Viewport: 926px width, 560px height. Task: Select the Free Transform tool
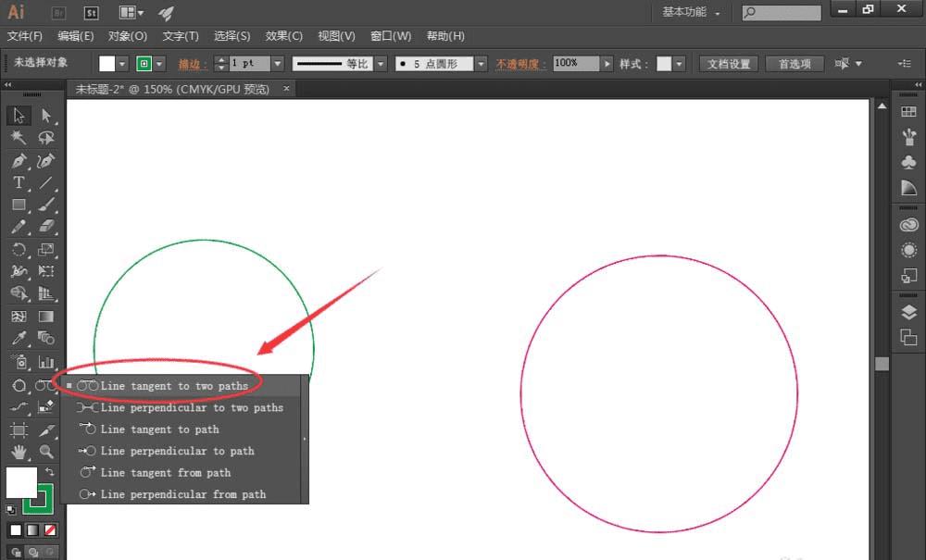pyautogui.click(x=46, y=271)
